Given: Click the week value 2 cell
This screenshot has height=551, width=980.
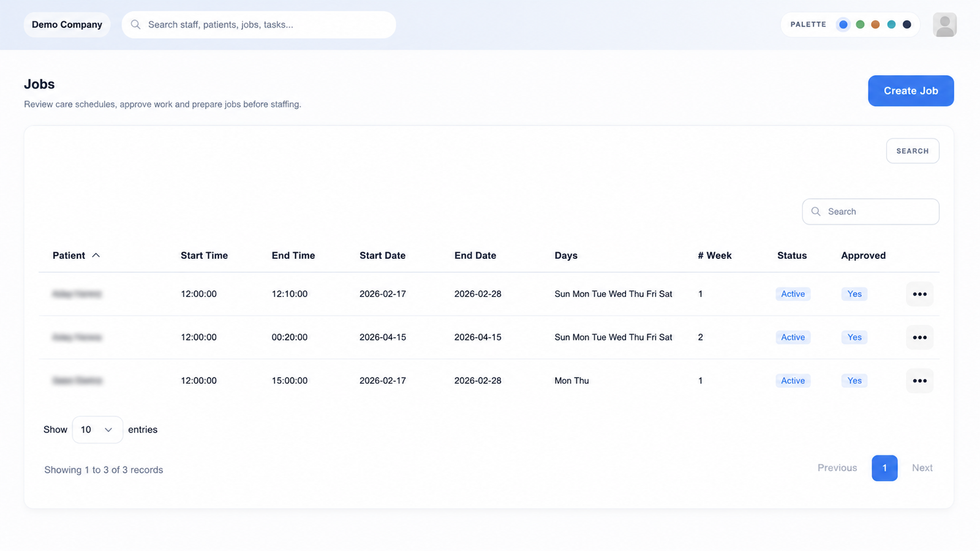Looking at the screenshot, I should pos(701,337).
